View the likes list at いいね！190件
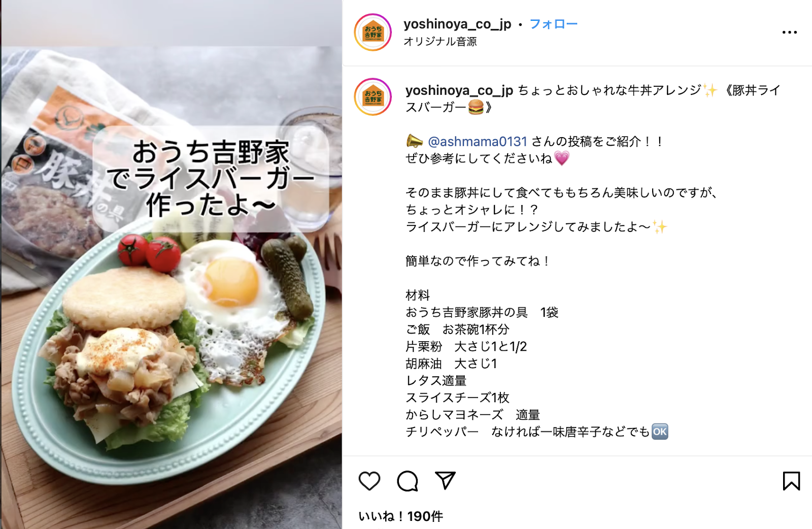 [x=400, y=516]
